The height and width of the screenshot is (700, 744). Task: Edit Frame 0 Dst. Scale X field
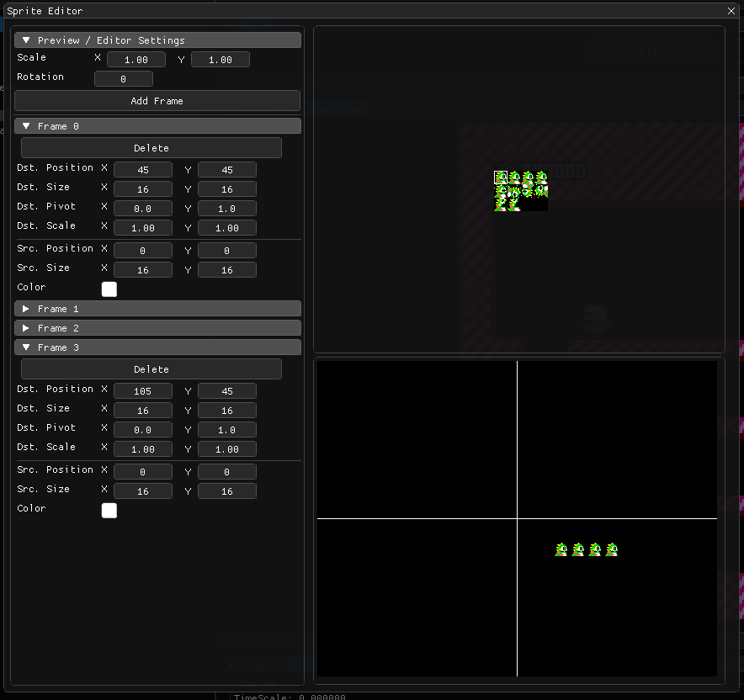(x=143, y=228)
